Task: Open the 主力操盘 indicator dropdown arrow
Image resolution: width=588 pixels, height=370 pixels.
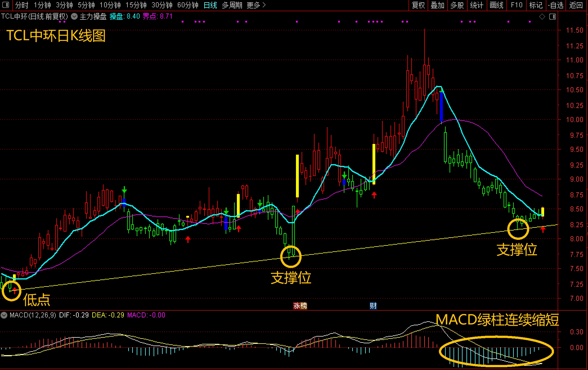Action: (x=74, y=16)
